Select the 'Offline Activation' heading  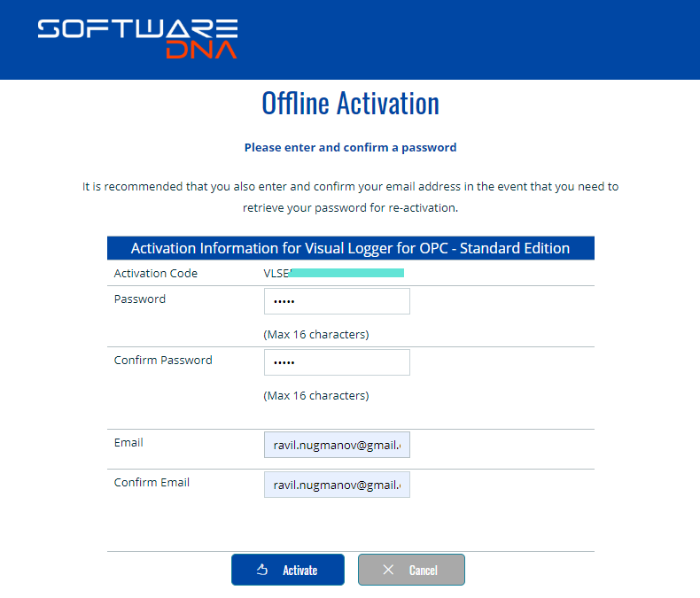click(x=351, y=104)
